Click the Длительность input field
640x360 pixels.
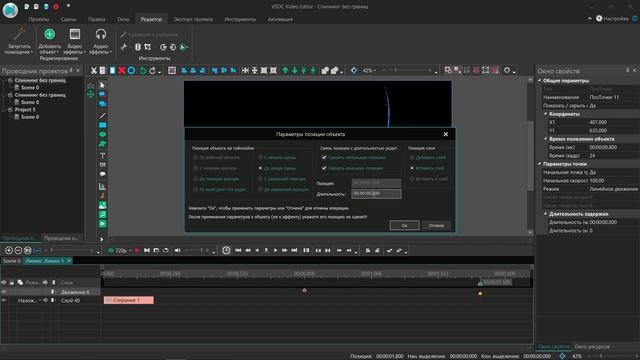[376, 193]
